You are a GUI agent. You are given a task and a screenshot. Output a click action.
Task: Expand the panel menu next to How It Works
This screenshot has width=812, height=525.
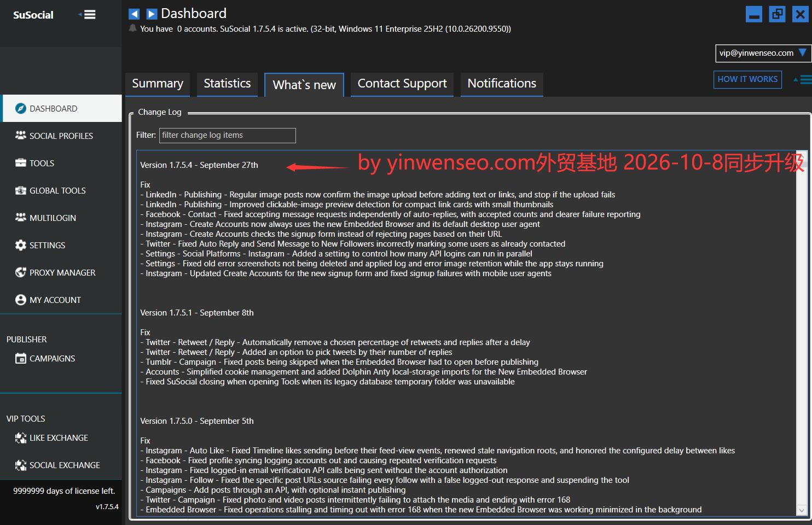(803, 80)
